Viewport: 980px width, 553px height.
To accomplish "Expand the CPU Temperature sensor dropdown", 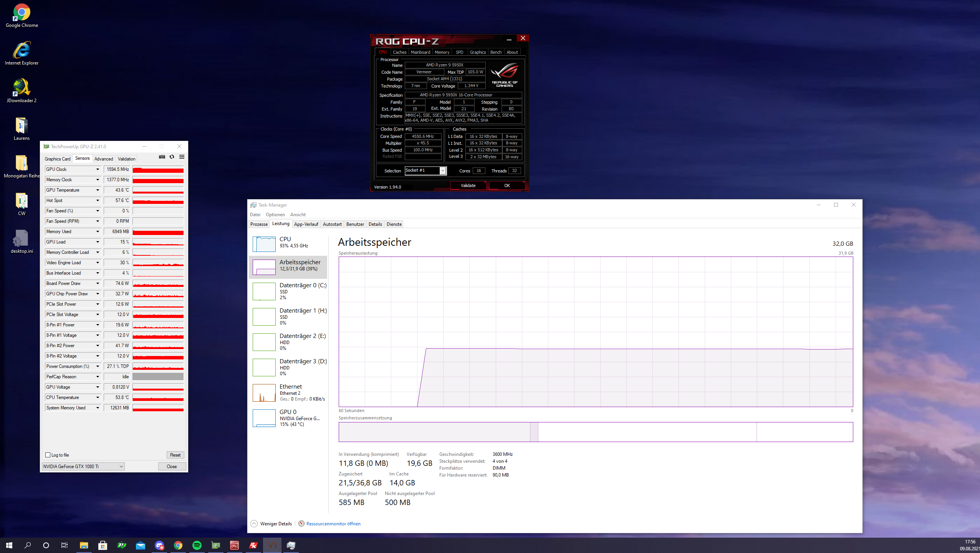I will (98, 397).
